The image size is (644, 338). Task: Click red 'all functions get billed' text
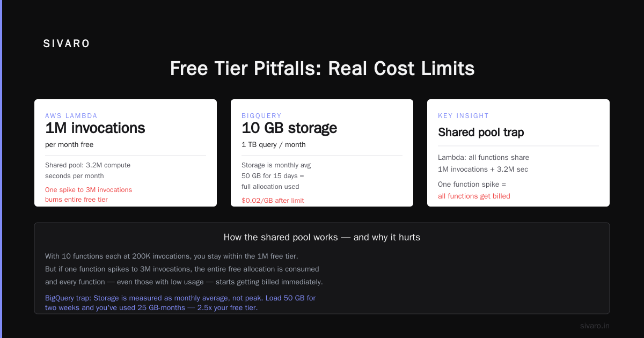[x=474, y=196]
